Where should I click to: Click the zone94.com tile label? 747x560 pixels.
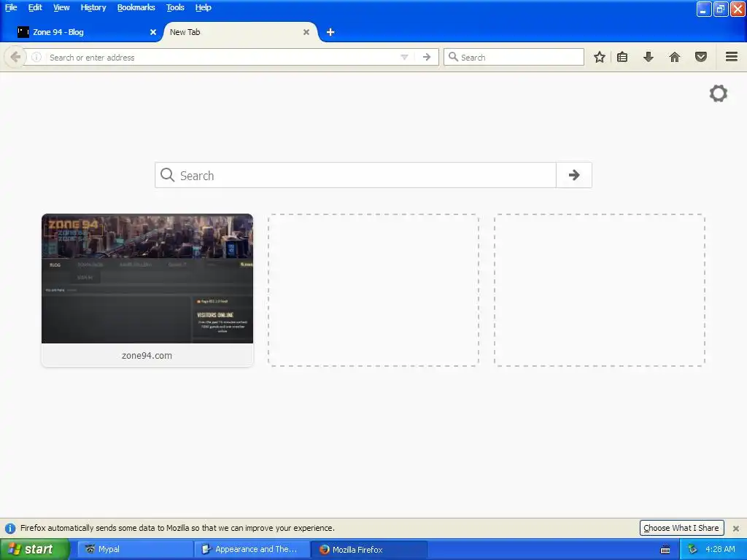pyautogui.click(x=147, y=355)
